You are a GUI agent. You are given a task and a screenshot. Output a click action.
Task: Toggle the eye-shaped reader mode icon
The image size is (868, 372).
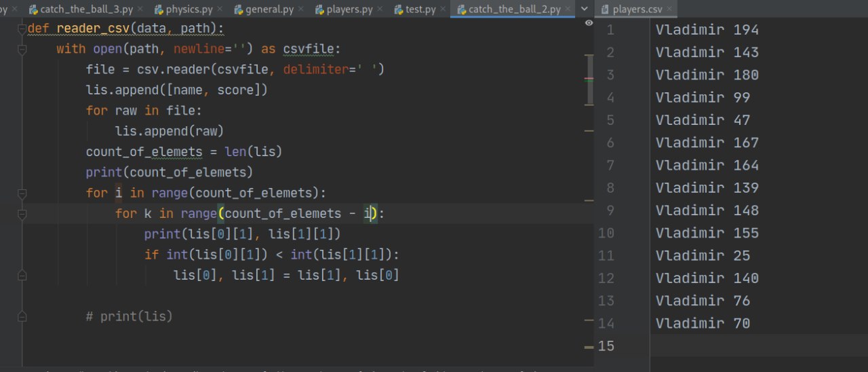click(589, 23)
